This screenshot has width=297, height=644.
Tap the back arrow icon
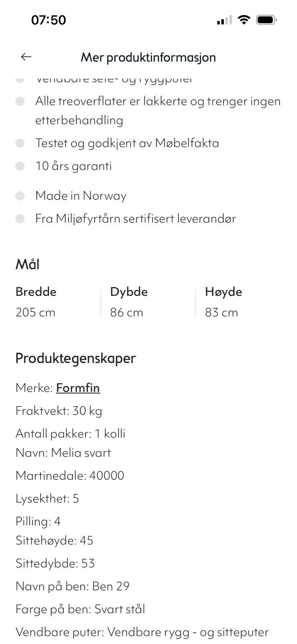[x=26, y=57]
